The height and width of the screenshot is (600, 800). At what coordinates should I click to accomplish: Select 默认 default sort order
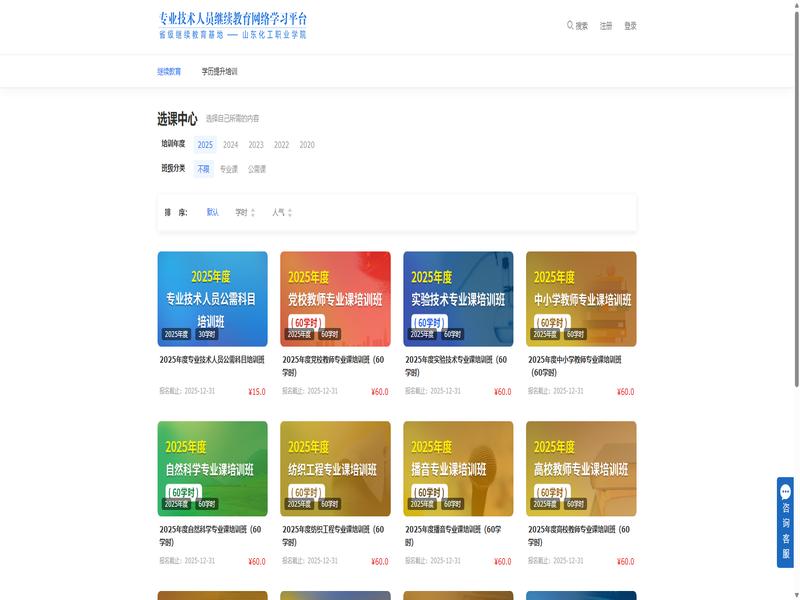[212, 212]
